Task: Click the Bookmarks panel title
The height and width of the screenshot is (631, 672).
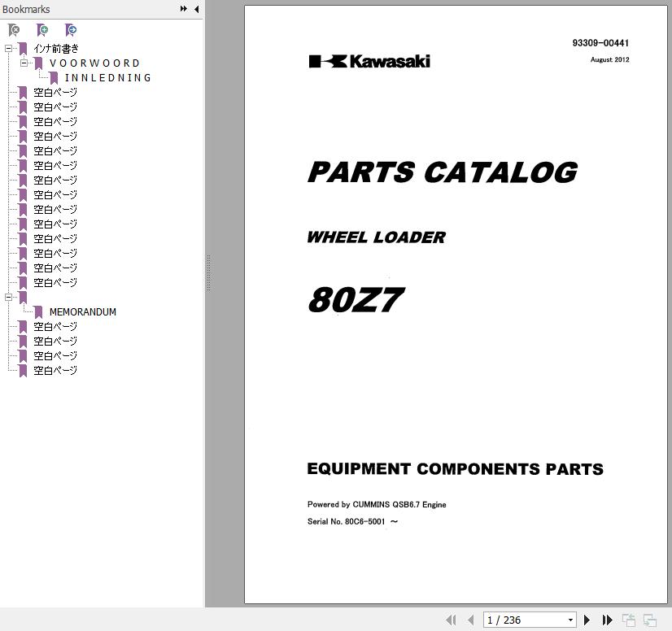Action: (26, 9)
